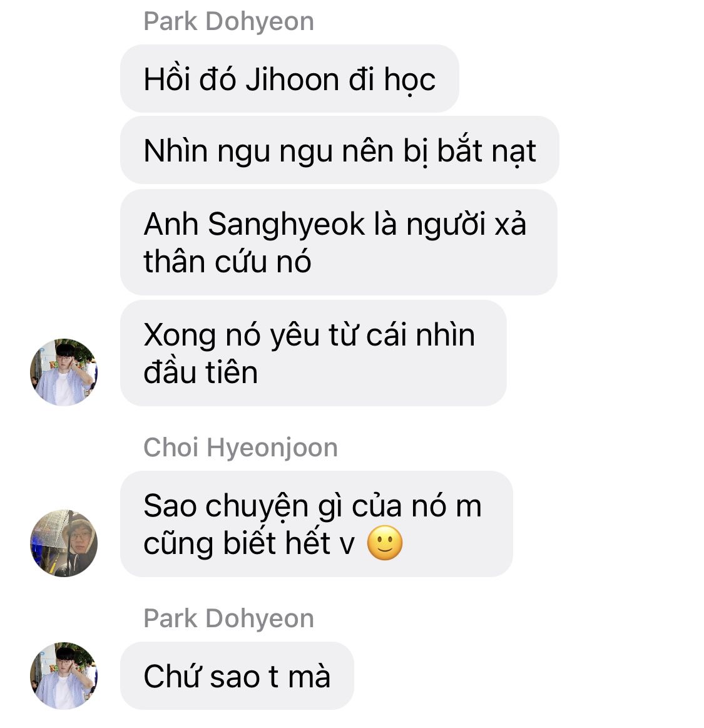Select the lower 'Park Dohyeon' sender name

coord(228,618)
